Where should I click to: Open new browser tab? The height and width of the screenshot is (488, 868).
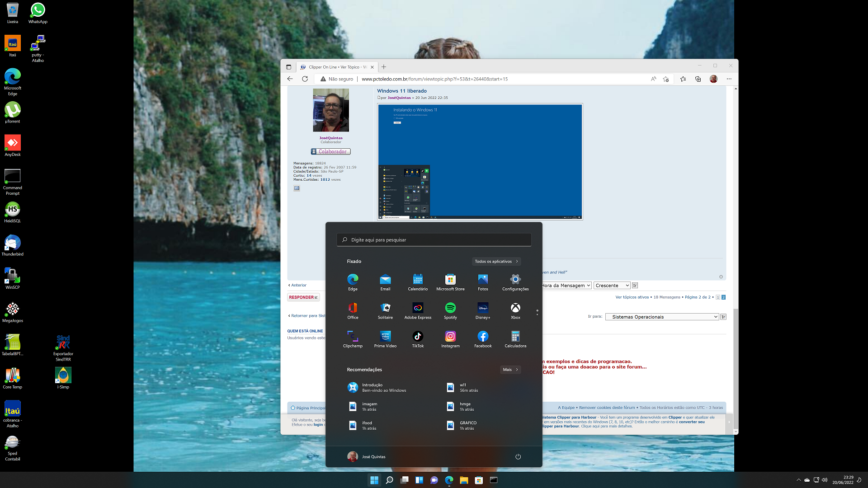click(x=384, y=67)
